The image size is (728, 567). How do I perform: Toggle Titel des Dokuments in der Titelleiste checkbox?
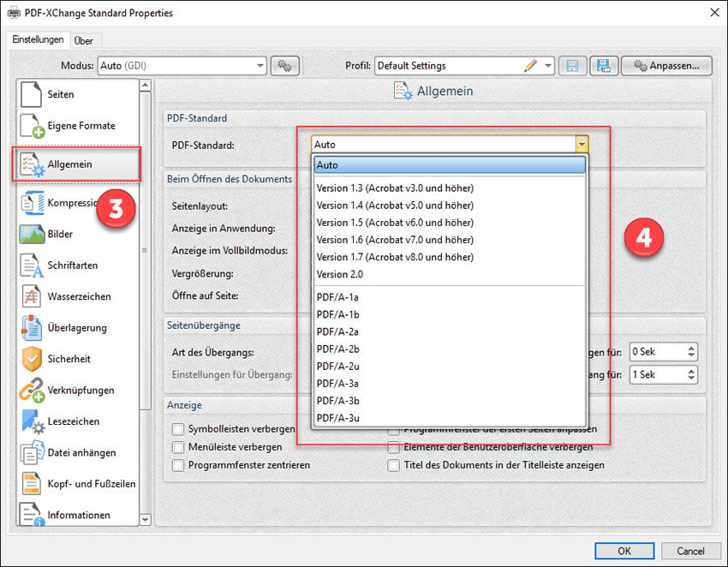[x=393, y=465]
